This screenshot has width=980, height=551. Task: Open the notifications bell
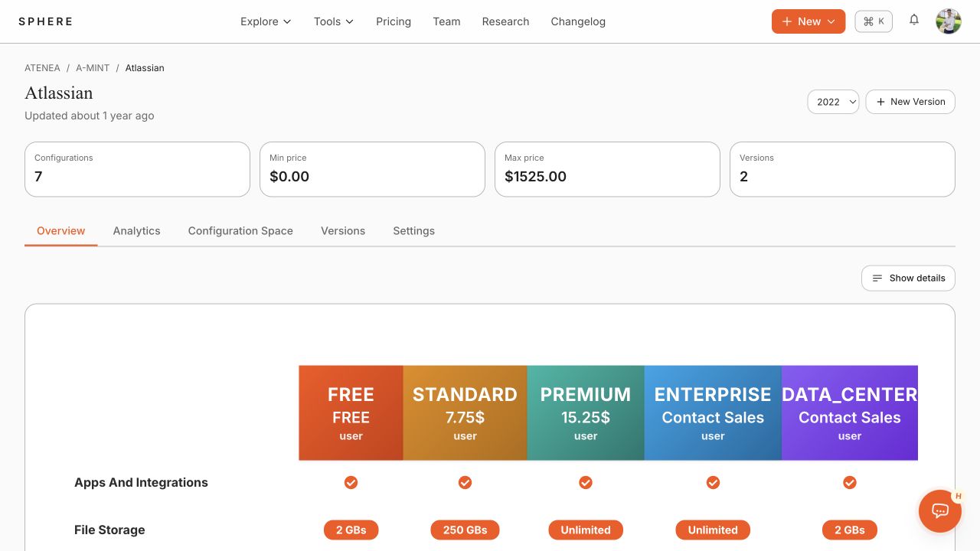pos(914,21)
